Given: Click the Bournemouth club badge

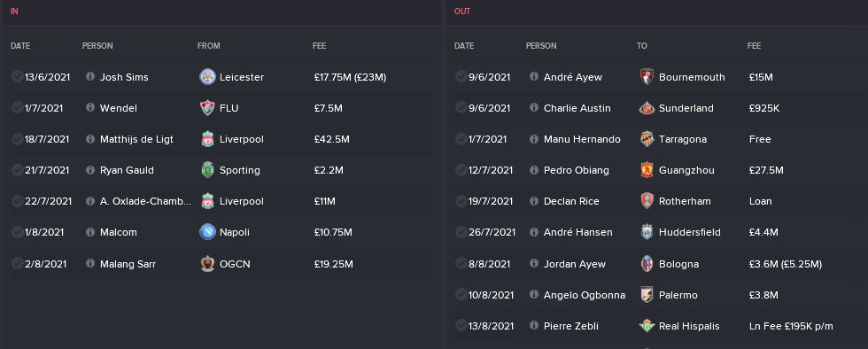Looking at the screenshot, I should pyautogui.click(x=646, y=77).
